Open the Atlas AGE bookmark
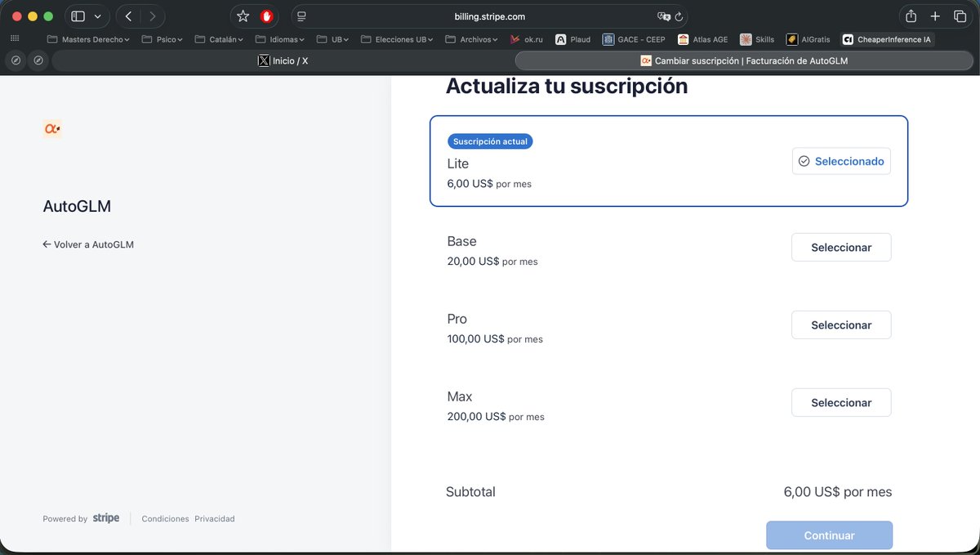Image resolution: width=980 pixels, height=555 pixels. pyautogui.click(x=702, y=39)
